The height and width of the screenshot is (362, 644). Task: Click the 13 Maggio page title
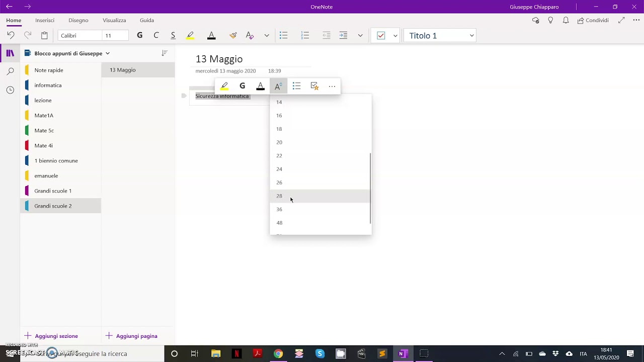219,59
